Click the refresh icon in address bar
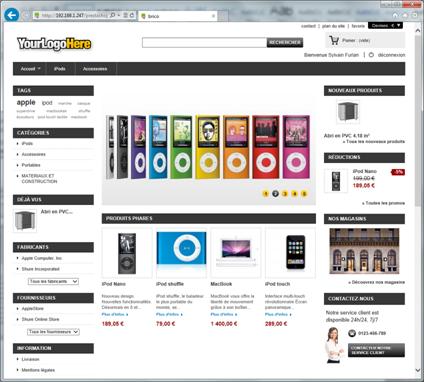Viewport: 424px width, 382px height. point(132,15)
